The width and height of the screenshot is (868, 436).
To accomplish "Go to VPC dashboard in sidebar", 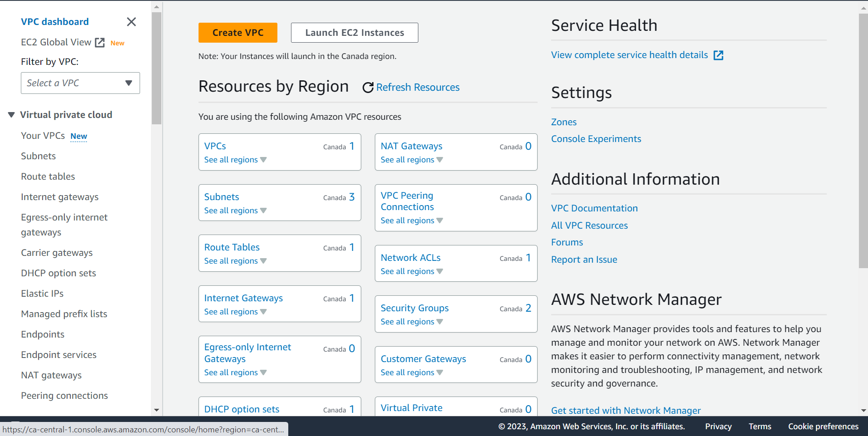I will 55,22.
